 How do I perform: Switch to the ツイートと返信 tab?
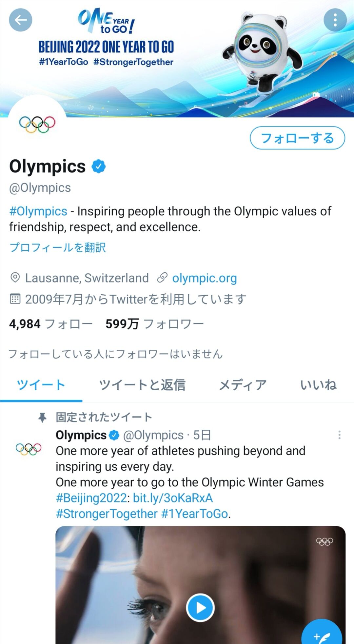142,385
